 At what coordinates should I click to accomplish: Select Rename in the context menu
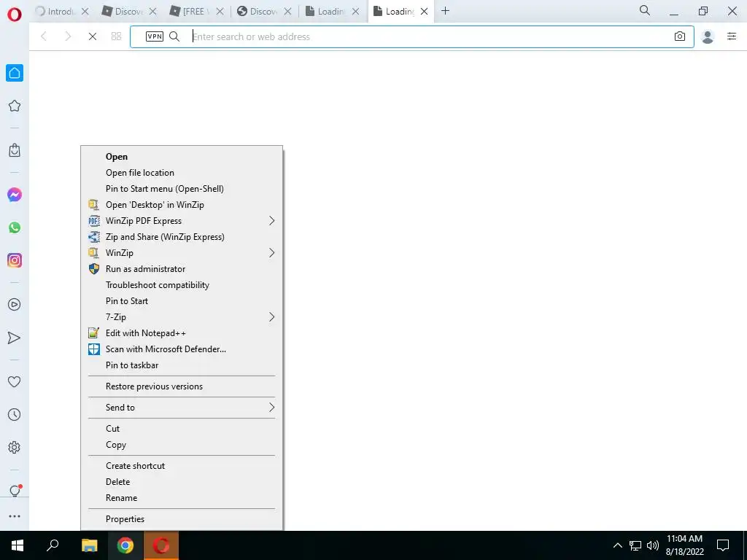(x=182, y=498)
